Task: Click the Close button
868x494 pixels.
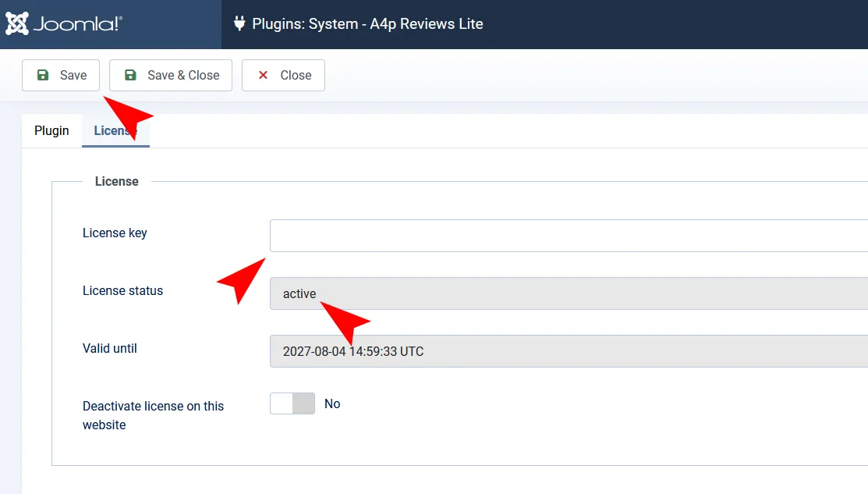Action: (283, 76)
